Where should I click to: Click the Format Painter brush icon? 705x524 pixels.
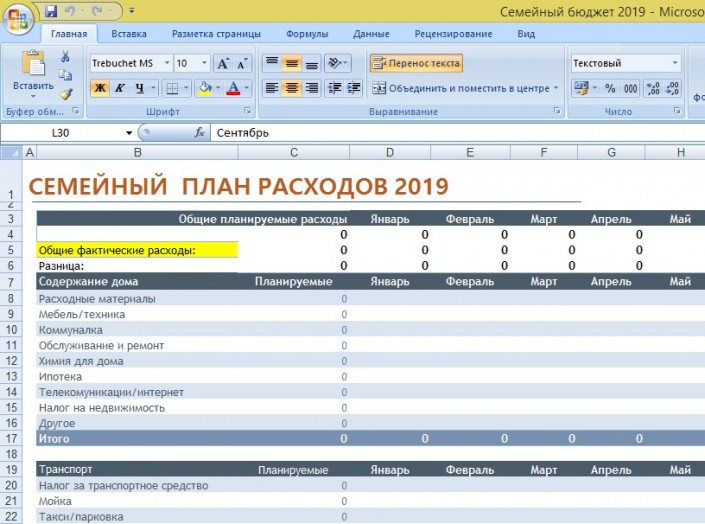coord(66,93)
